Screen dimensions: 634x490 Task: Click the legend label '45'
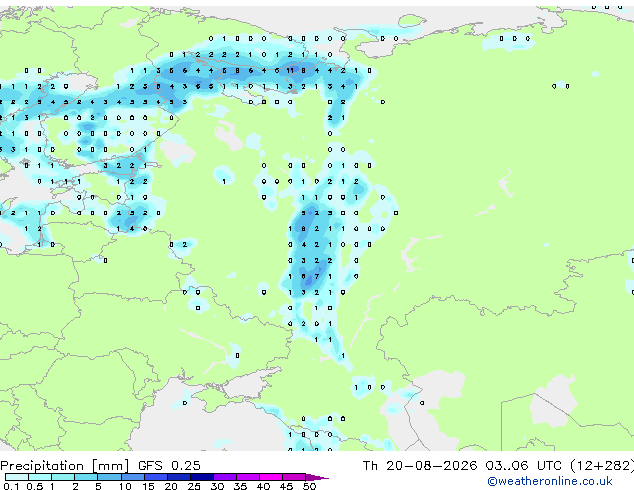point(286,486)
